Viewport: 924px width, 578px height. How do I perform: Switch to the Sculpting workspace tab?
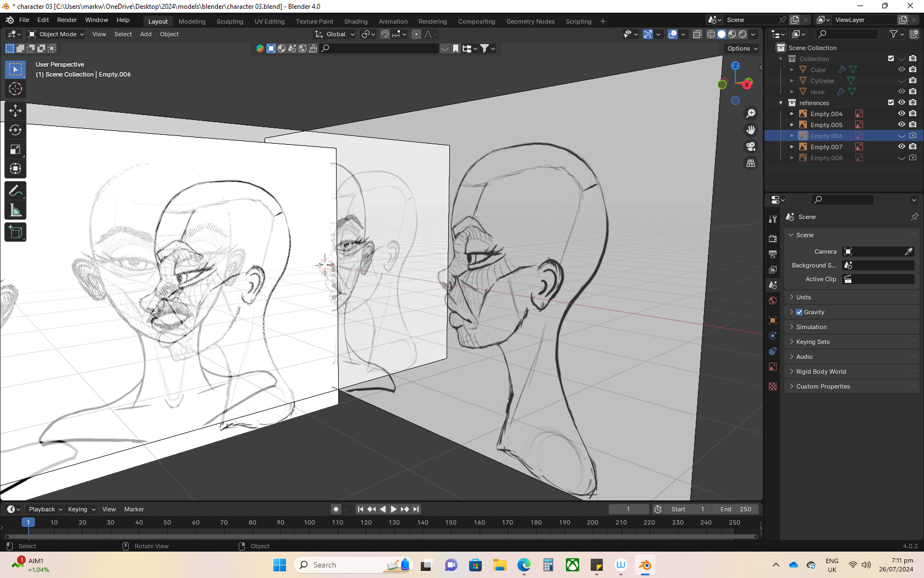click(x=230, y=21)
